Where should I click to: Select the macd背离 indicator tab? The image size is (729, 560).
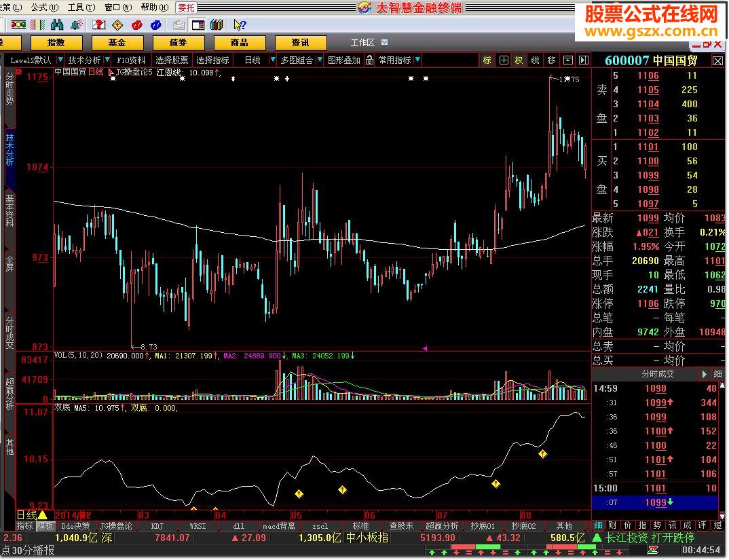tap(279, 526)
